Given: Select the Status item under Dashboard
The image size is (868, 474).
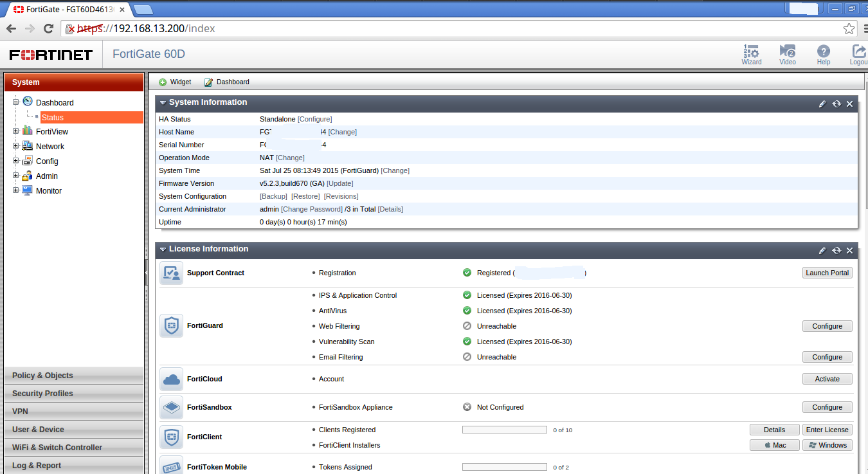Looking at the screenshot, I should (53, 118).
